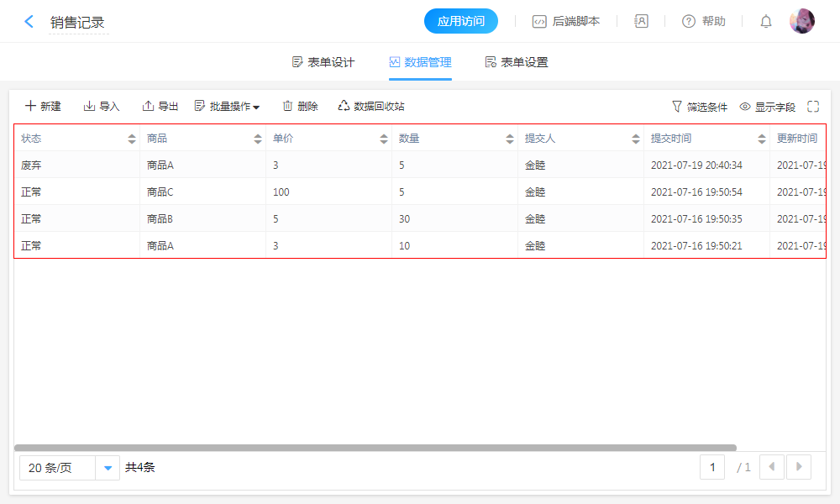Click the back arrow beside 销售记录
The image size is (840, 504).
click(x=29, y=22)
